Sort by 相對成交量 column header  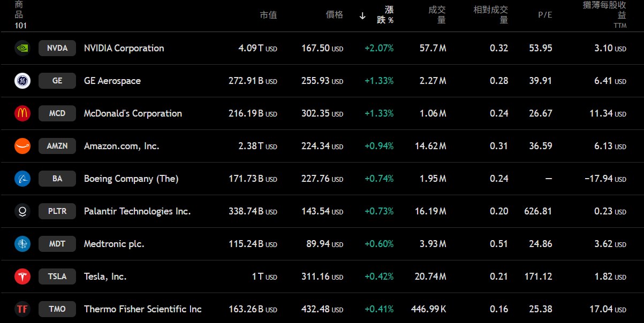pos(491,15)
